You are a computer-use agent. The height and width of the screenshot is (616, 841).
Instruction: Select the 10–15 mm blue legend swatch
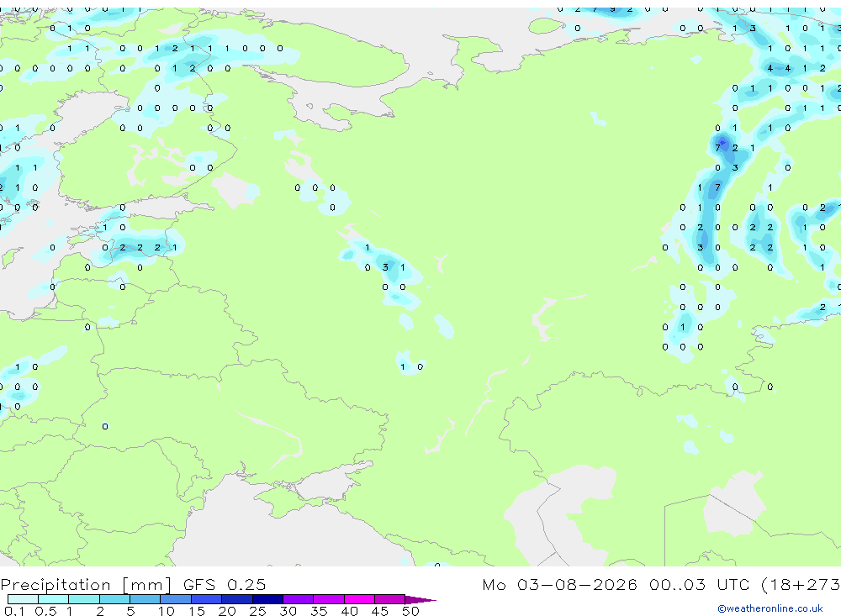(176, 599)
